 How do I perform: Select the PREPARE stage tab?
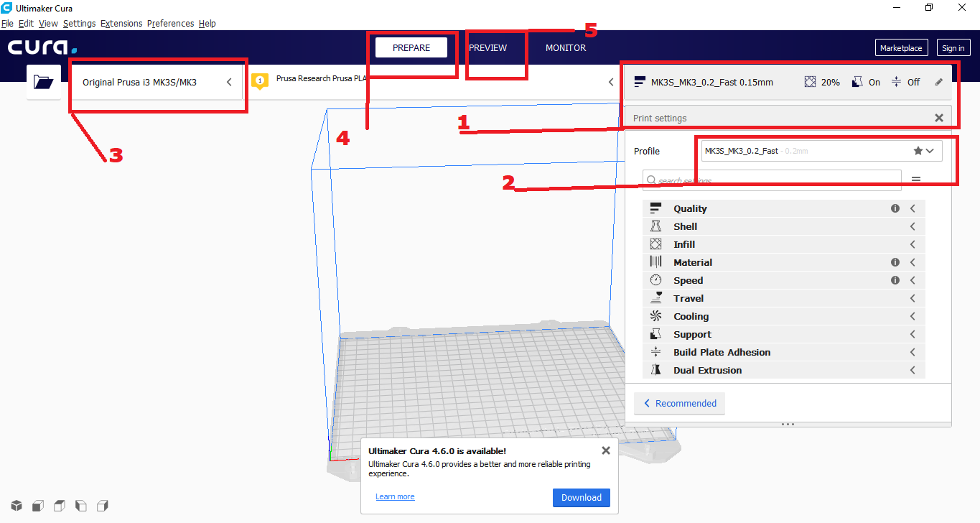411,47
